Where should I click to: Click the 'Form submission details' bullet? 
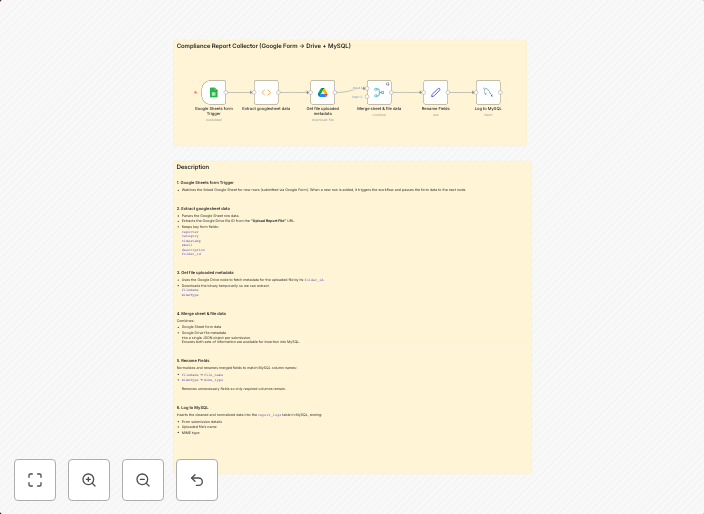click(x=202, y=422)
